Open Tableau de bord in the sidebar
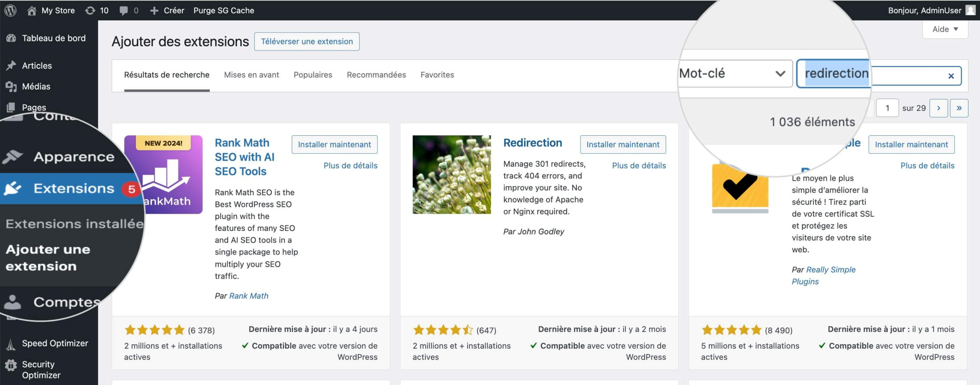This screenshot has width=980, height=385. pos(54,38)
